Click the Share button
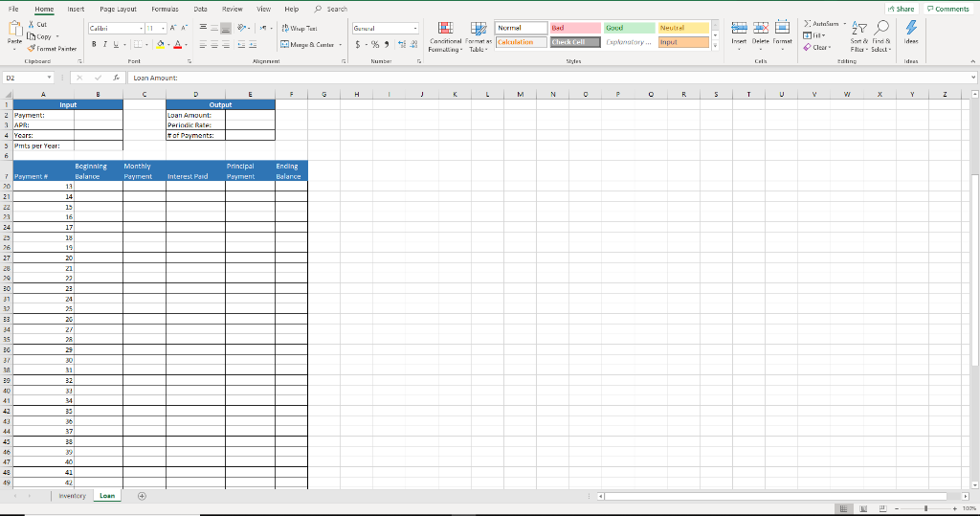This screenshot has width=980, height=516. [902, 9]
